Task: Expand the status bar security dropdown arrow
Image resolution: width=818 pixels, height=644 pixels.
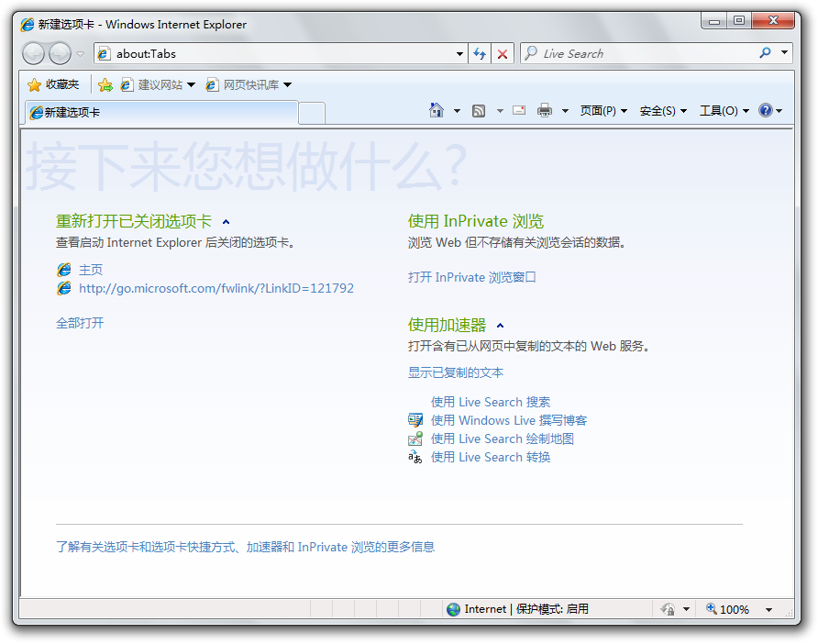Action: [687, 609]
